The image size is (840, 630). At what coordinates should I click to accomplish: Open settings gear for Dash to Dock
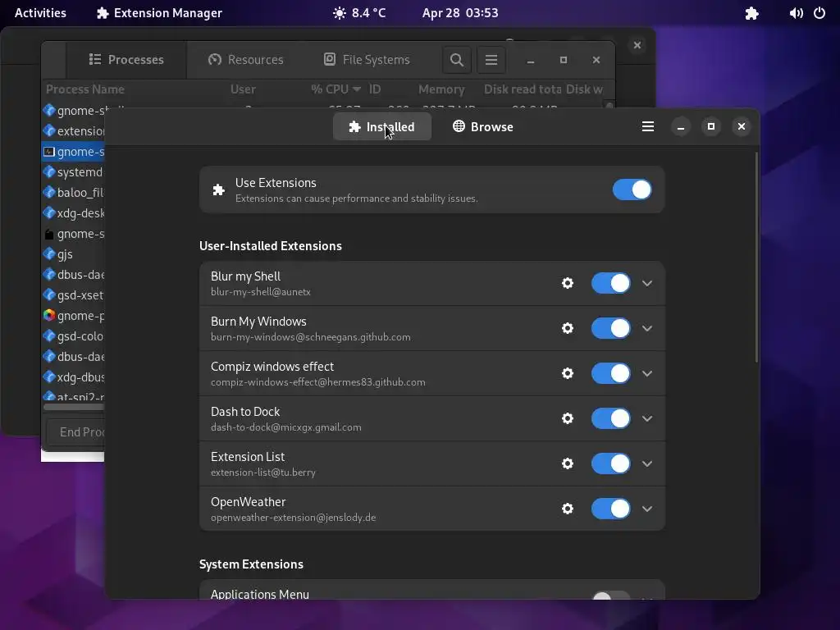point(568,418)
